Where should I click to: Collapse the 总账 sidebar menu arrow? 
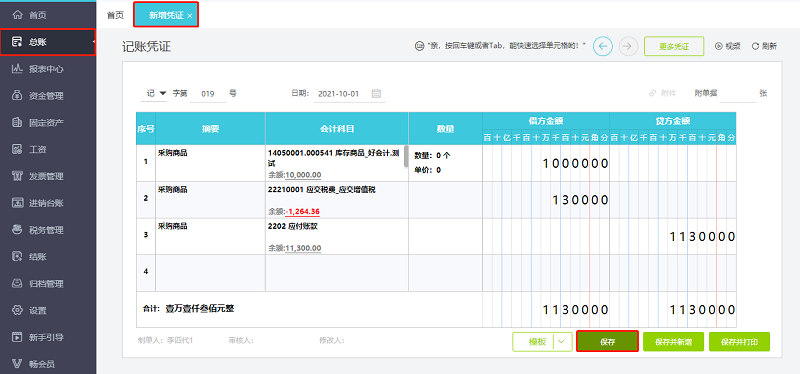pos(93,42)
